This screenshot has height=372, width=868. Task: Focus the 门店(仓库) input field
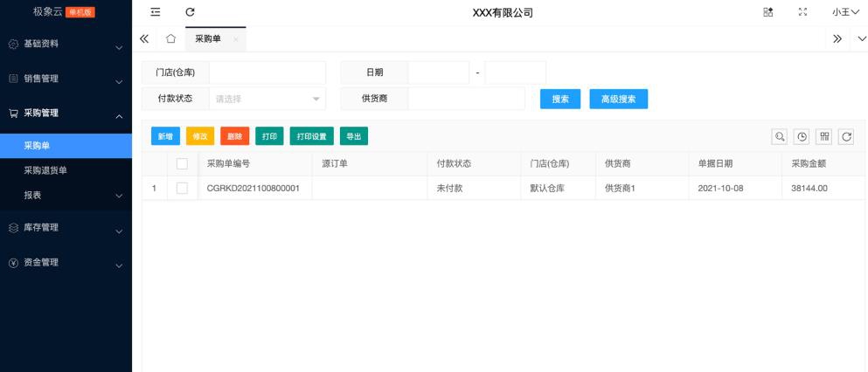pyautogui.click(x=267, y=72)
